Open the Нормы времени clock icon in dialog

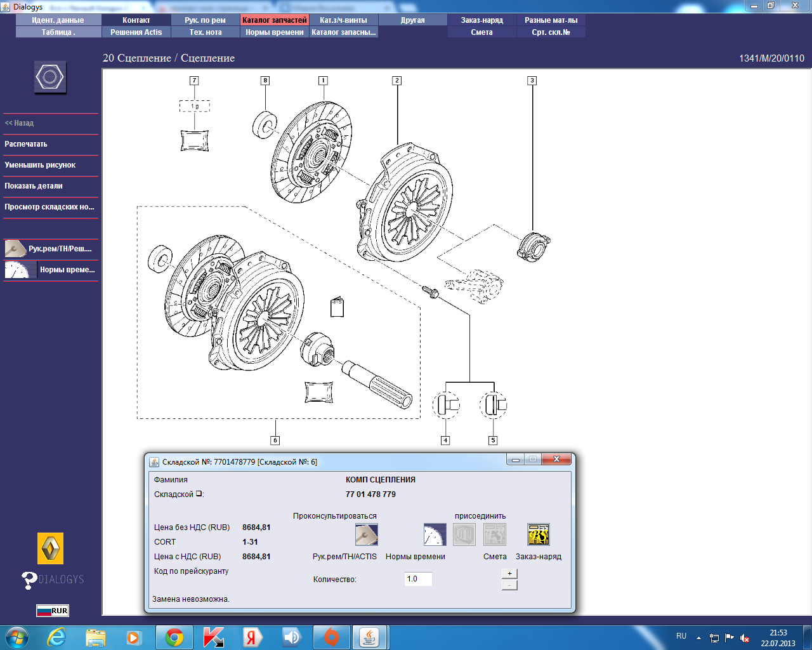(x=435, y=534)
